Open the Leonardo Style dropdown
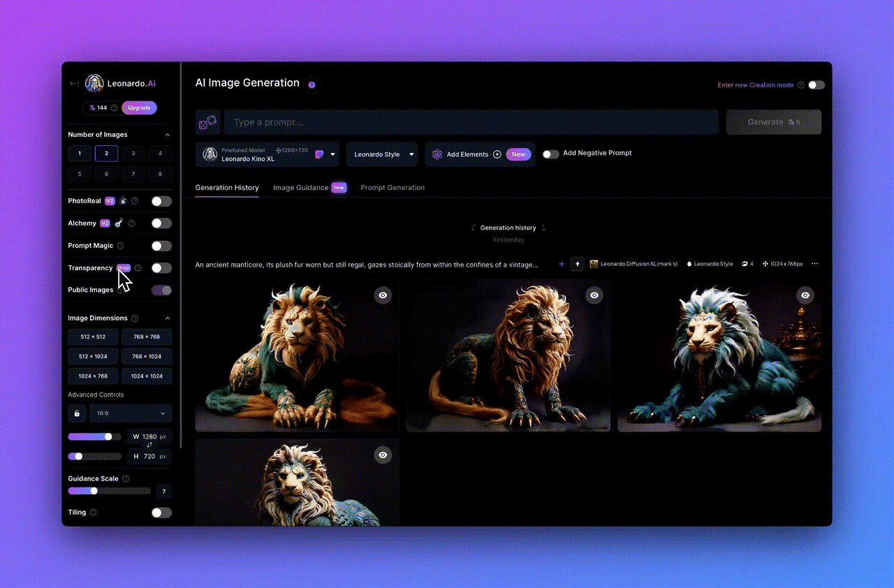This screenshot has height=588, width=894. [x=383, y=154]
